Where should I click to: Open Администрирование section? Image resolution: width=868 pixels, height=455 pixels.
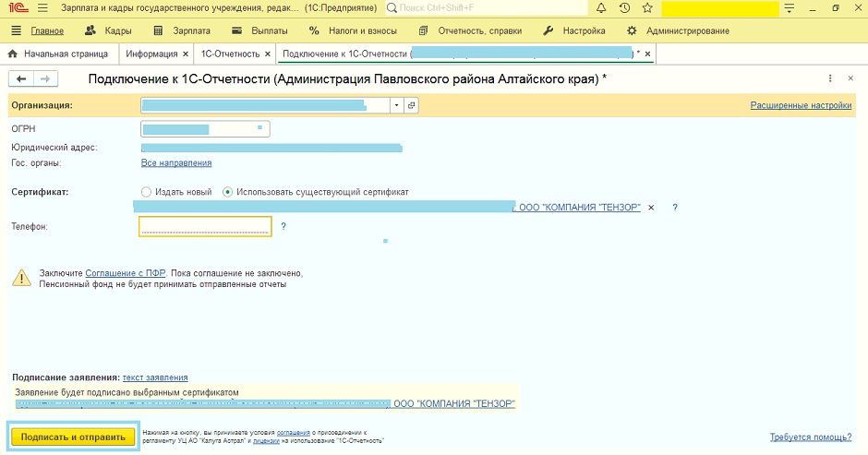click(x=688, y=31)
